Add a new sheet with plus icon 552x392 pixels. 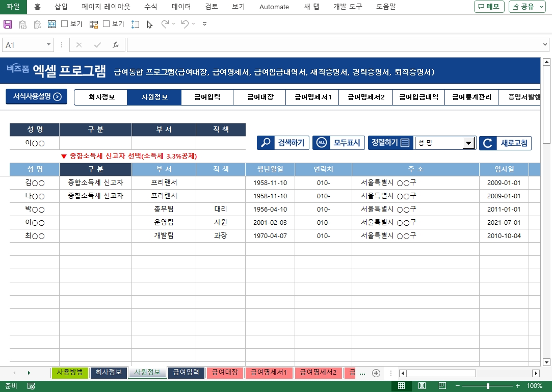376,373
